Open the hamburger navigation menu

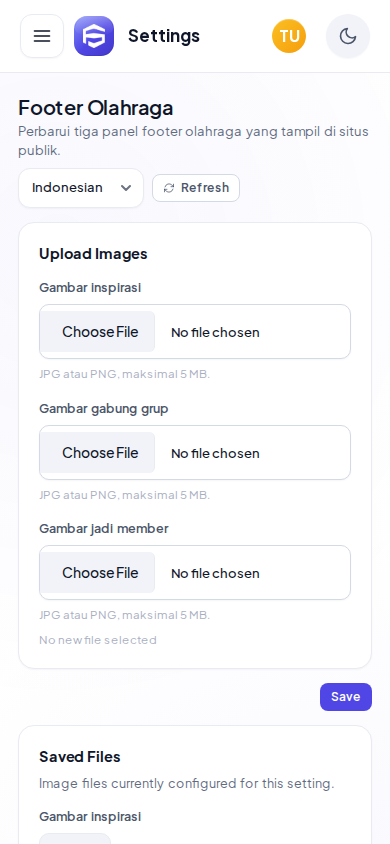pyautogui.click(x=42, y=36)
